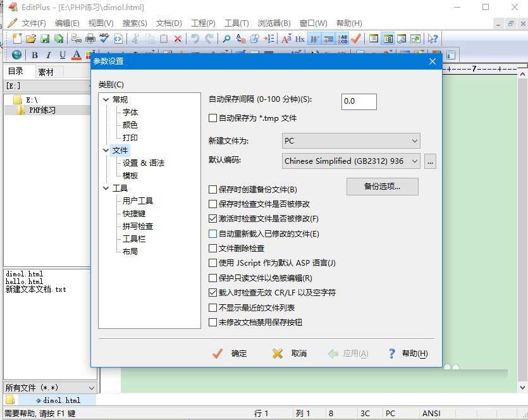Enable auto-save as *.tmp file checkbox
The image size is (528, 420).
pos(212,118)
